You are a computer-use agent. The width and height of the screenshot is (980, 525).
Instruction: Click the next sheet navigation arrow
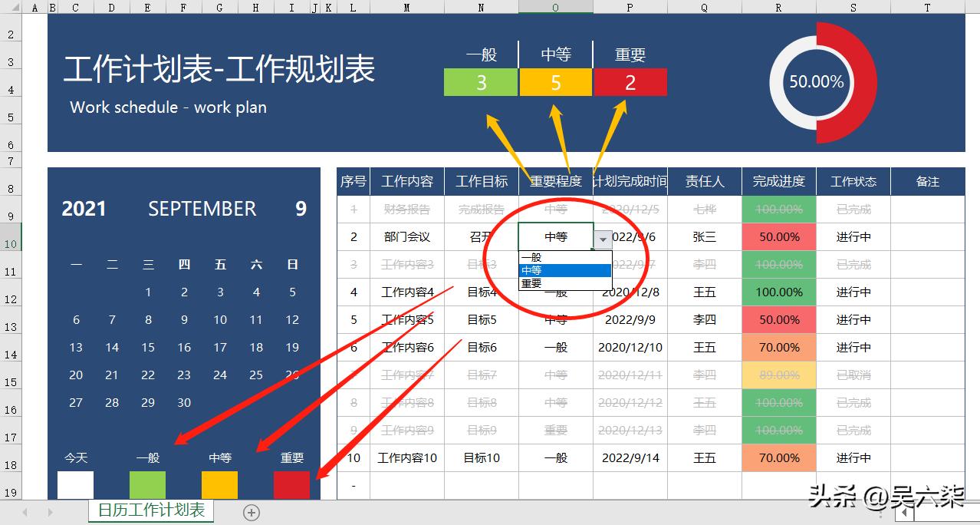point(48,512)
